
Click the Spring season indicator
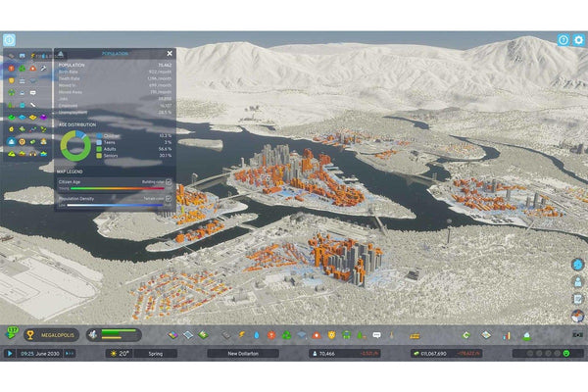[x=155, y=354]
